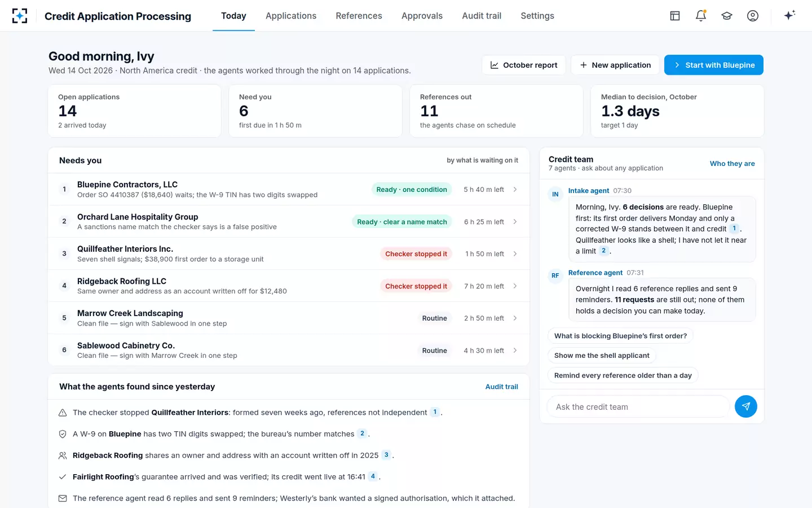Click the Open applications card
The image size is (812, 508).
[134, 111]
